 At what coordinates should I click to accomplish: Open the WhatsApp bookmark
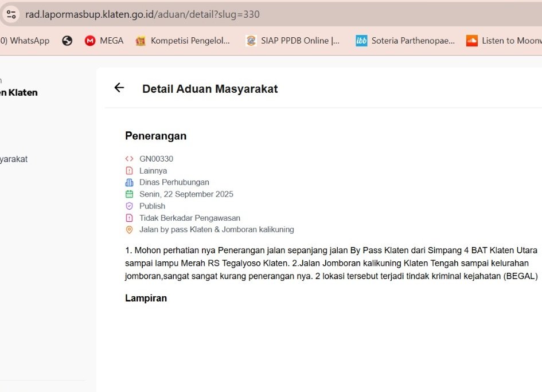(26, 41)
